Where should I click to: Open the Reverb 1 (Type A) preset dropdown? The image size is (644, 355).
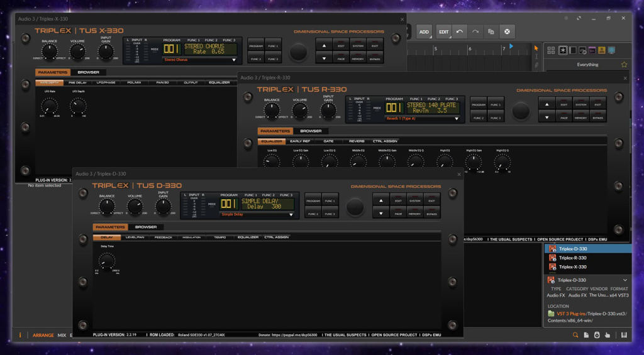(x=423, y=119)
